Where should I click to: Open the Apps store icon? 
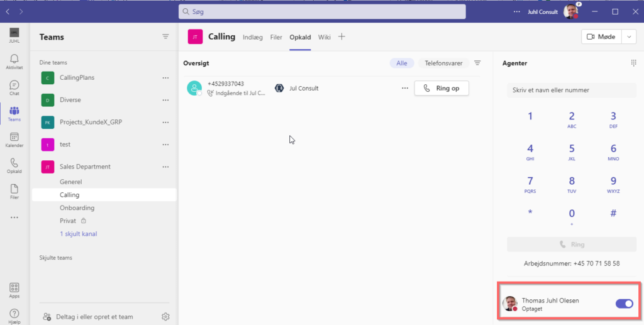pos(14,290)
